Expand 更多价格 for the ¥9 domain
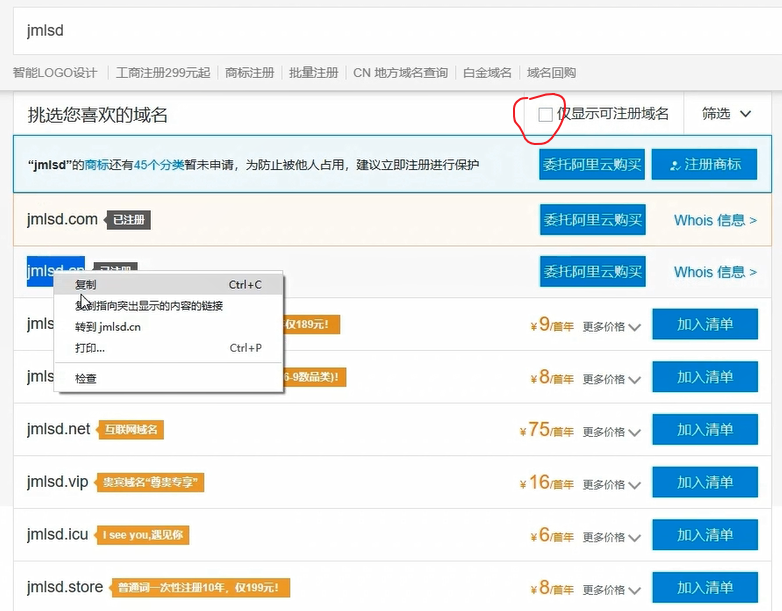 click(611, 326)
